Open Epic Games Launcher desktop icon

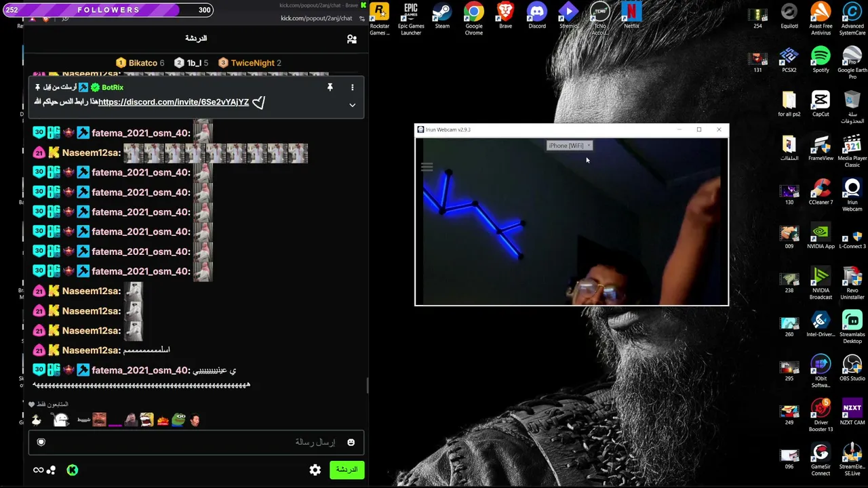coord(411,20)
